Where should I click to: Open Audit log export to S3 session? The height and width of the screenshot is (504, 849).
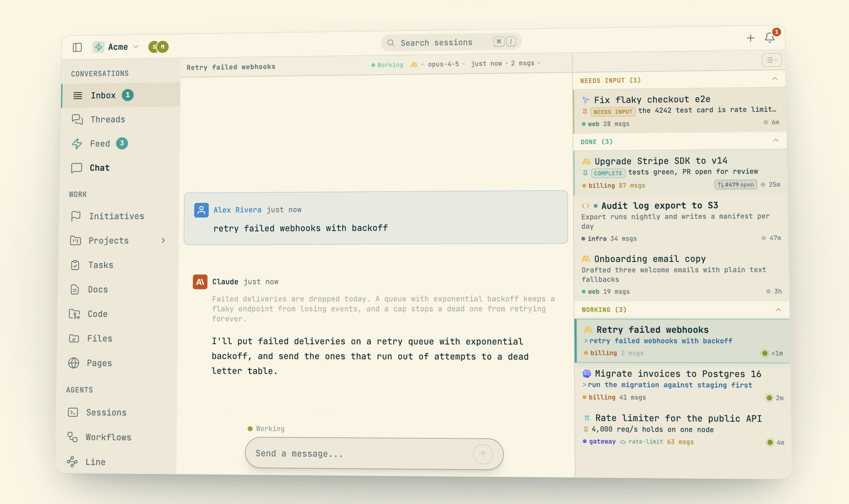681,221
